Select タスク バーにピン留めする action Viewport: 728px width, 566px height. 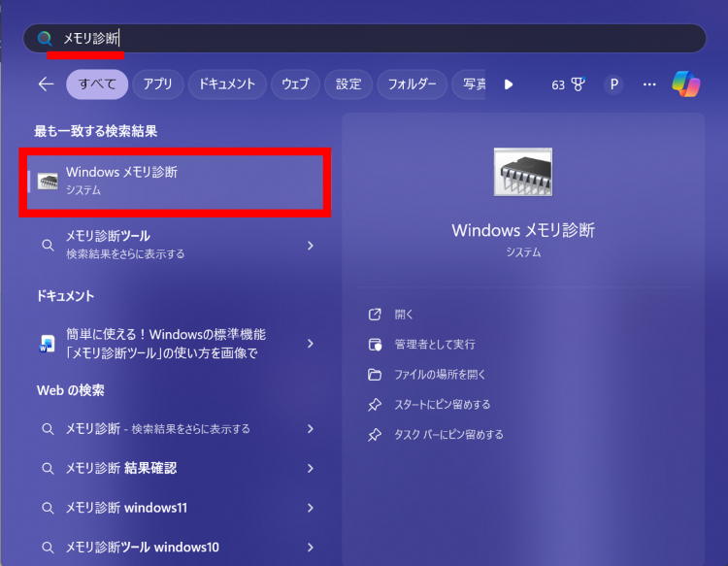click(448, 435)
